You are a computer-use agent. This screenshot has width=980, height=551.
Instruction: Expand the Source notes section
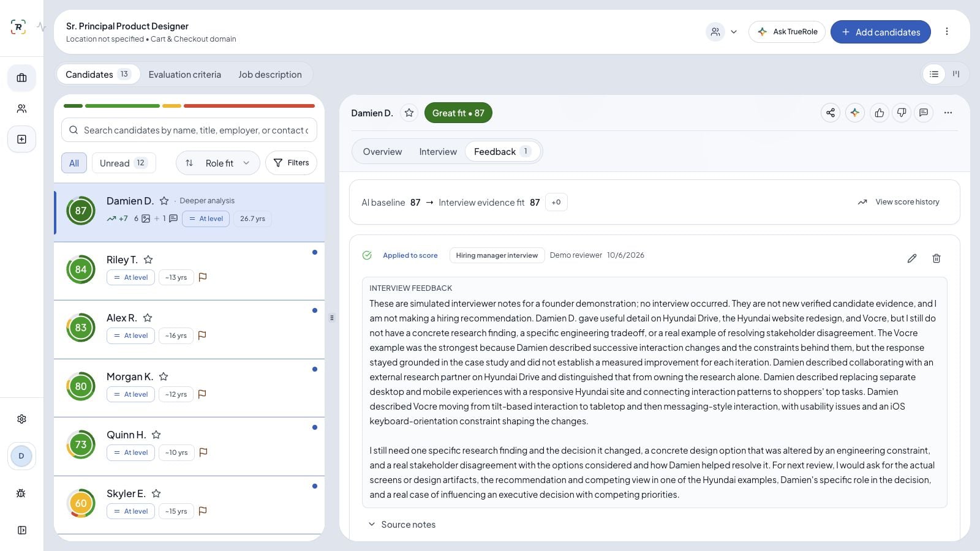click(x=402, y=525)
